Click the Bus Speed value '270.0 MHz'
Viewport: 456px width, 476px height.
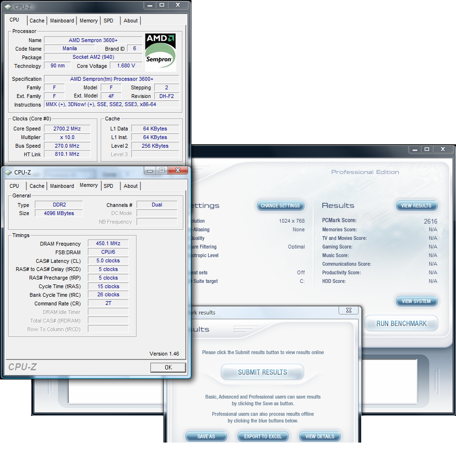point(67,146)
